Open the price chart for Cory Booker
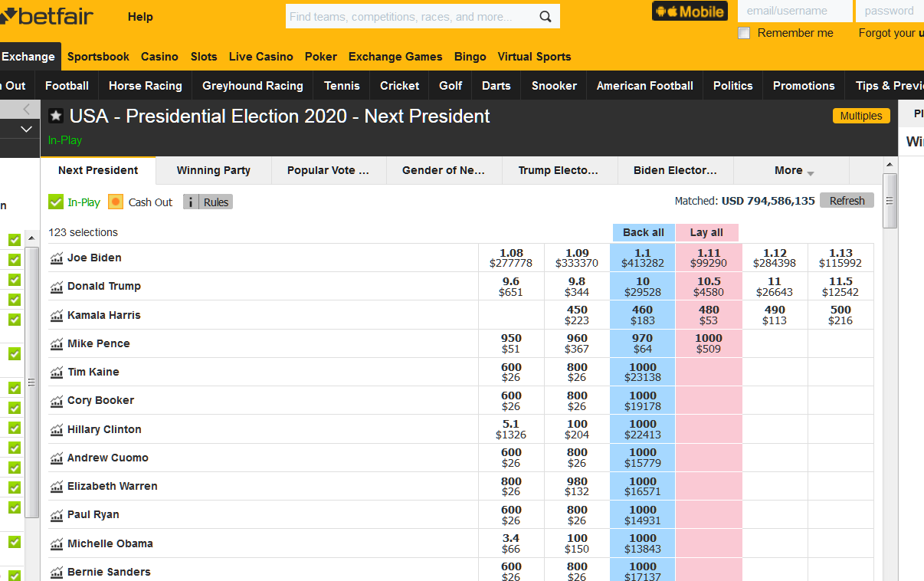This screenshot has height=581, width=924. click(56, 401)
